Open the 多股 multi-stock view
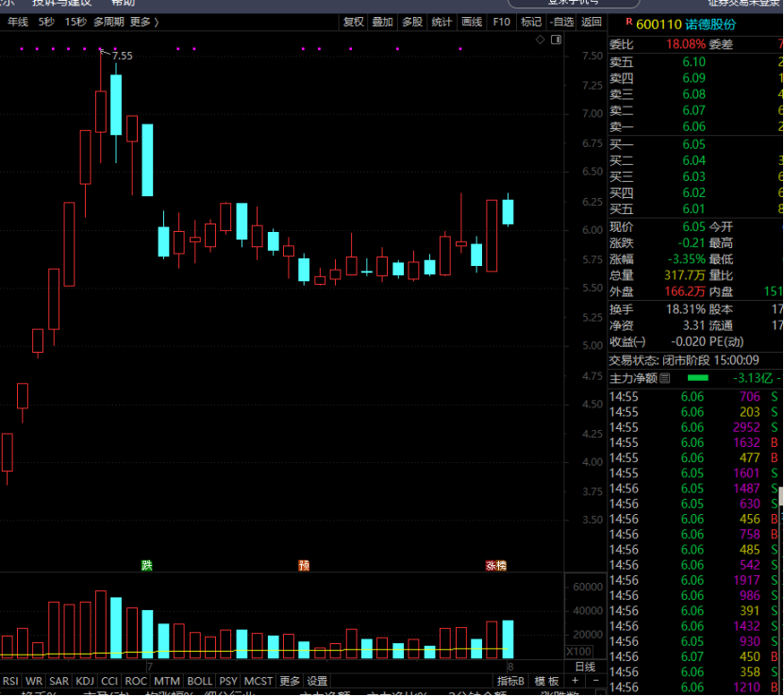The width and height of the screenshot is (784, 696). point(412,22)
